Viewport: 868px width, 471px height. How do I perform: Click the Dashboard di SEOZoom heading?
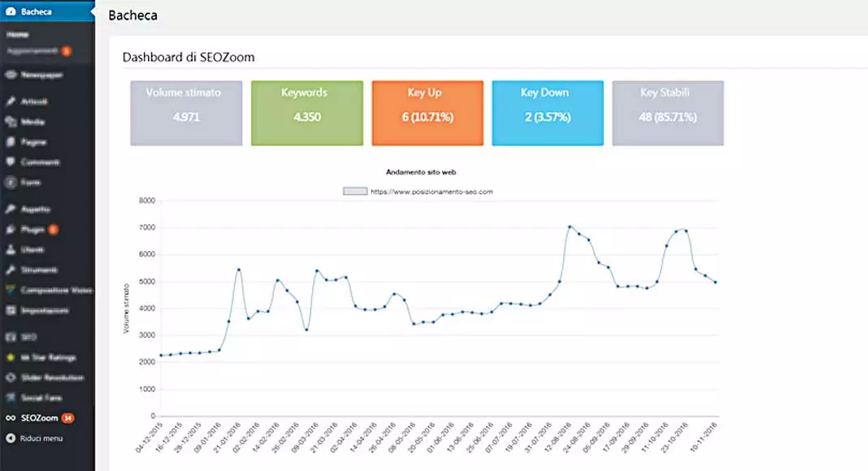(189, 58)
